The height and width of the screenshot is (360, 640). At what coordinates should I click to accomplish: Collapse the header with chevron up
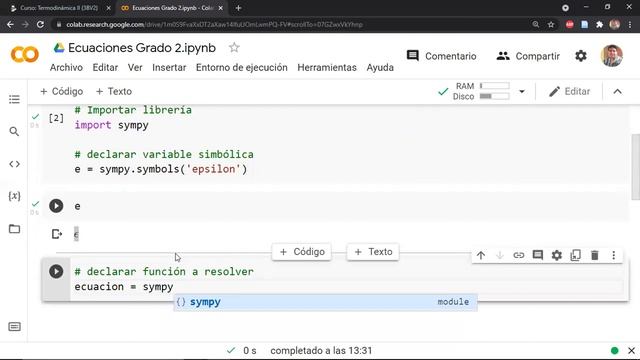(618, 91)
